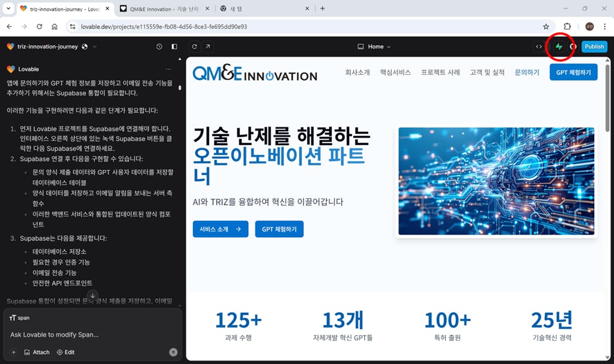The width and height of the screenshot is (614, 364).
Task: Open 문의하기 nav link
Action: click(x=527, y=72)
